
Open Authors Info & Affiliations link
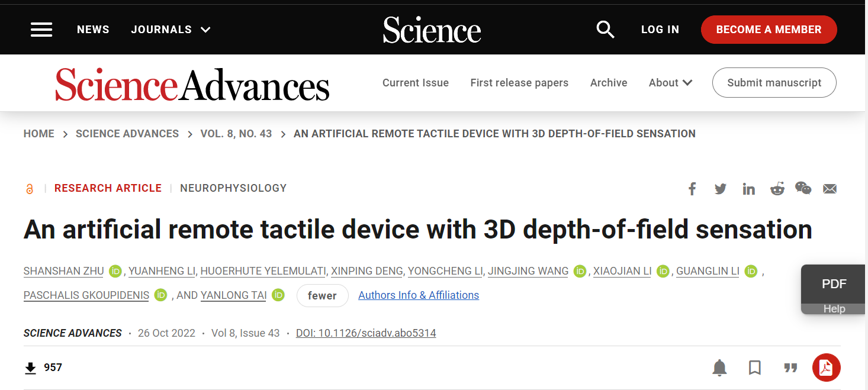419,295
